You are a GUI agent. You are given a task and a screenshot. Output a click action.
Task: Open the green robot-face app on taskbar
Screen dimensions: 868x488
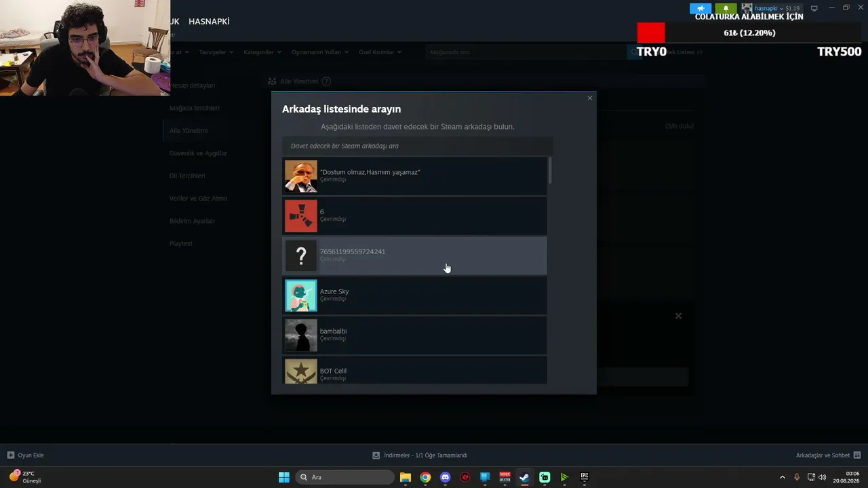(545, 477)
